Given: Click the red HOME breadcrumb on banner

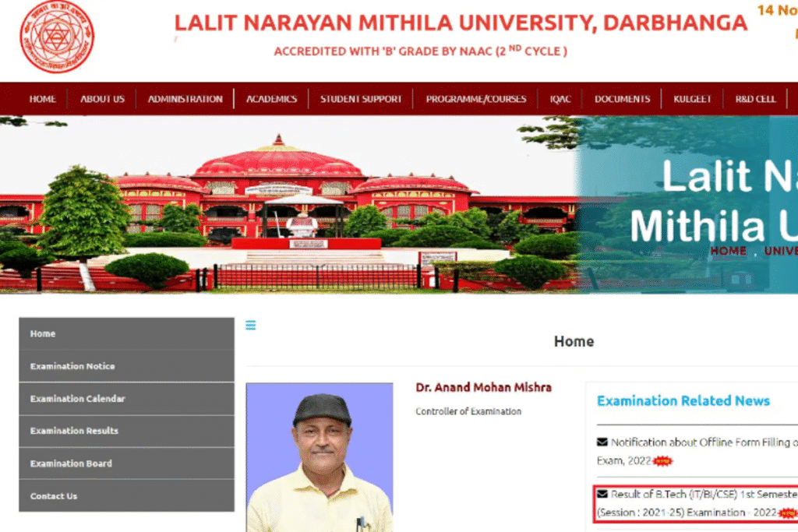Looking at the screenshot, I should 729,251.
